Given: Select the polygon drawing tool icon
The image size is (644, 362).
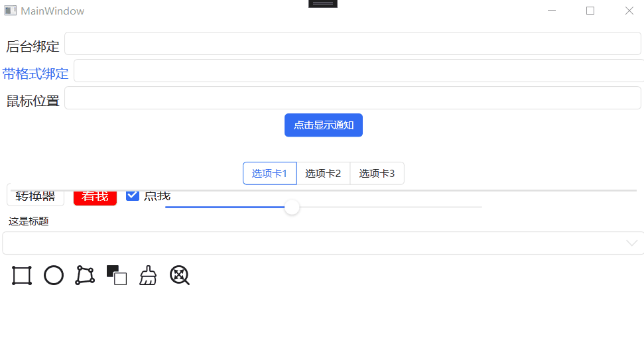Looking at the screenshot, I should coord(85,275).
